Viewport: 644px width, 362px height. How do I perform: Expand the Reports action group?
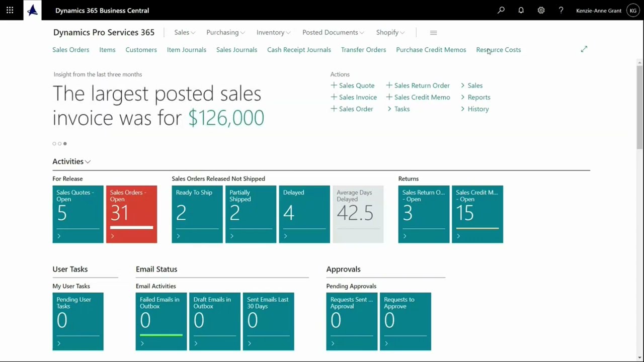pyautogui.click(x=475, y=98)
